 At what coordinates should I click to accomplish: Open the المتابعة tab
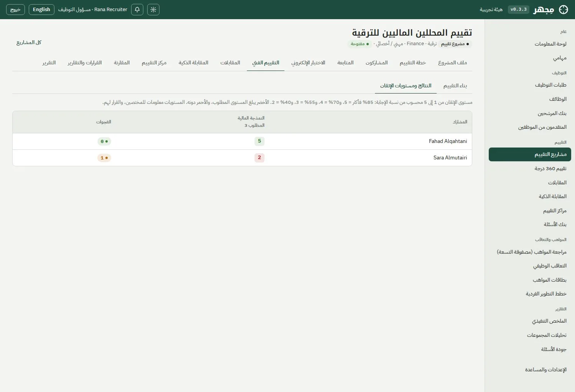(345, 63)
